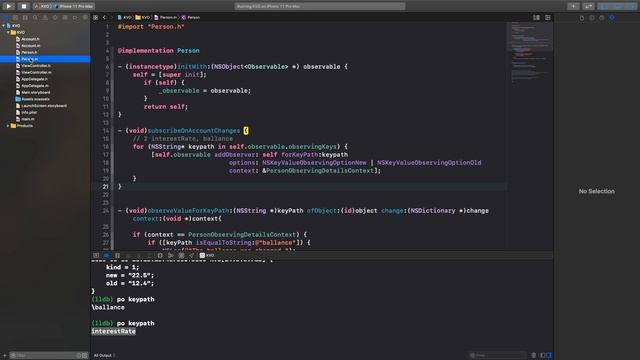Toggle the navigator panel visibility
Screen dimensions: 640x360
[x=604, y=6]
